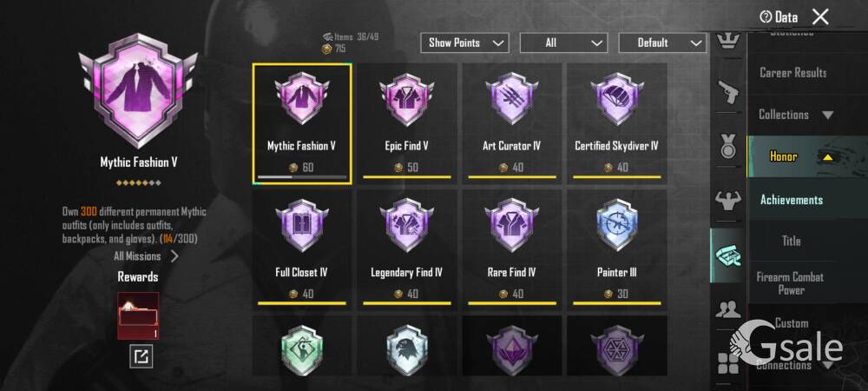Viewport: 868px width, 391px height.
Task: Open the friends connections sidebar icon
Action: point(728,309)
